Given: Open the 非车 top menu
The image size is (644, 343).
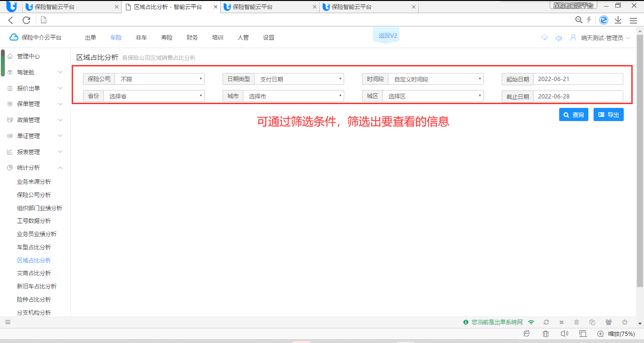Looking at the screenshot, I should click(141, 38).
